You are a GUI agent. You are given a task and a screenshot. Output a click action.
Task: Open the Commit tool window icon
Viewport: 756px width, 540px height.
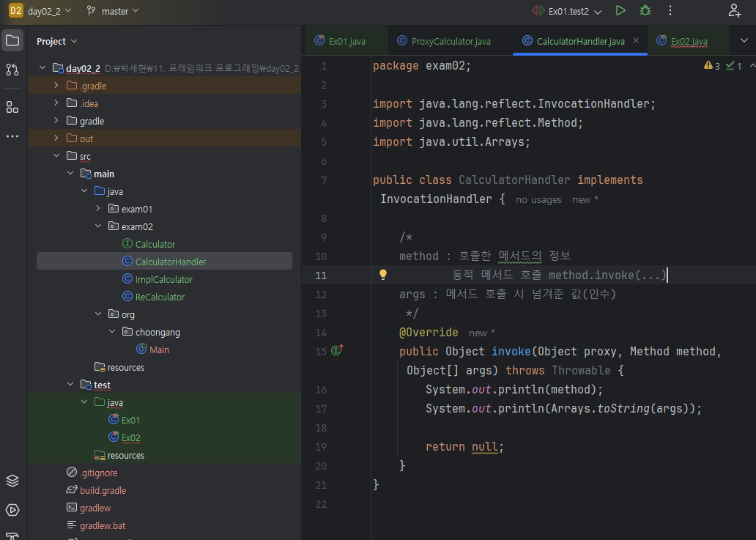12,70
